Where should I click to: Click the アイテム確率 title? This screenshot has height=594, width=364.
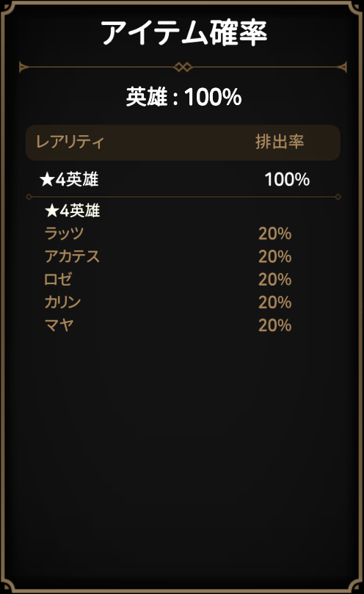tap(183, 33)
